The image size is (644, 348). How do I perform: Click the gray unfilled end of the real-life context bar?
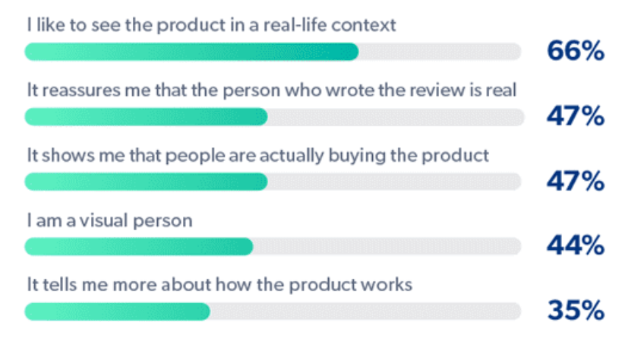click(x=440, y=52)
